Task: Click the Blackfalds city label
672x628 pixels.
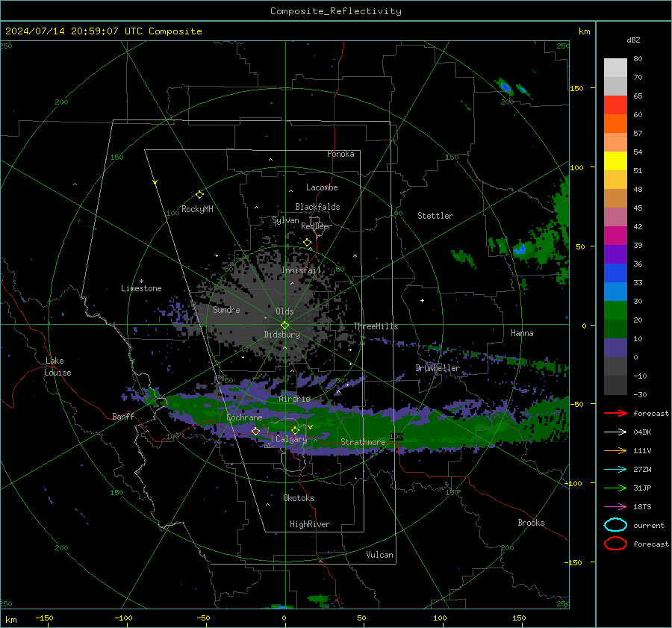Action: pos(317,207)
